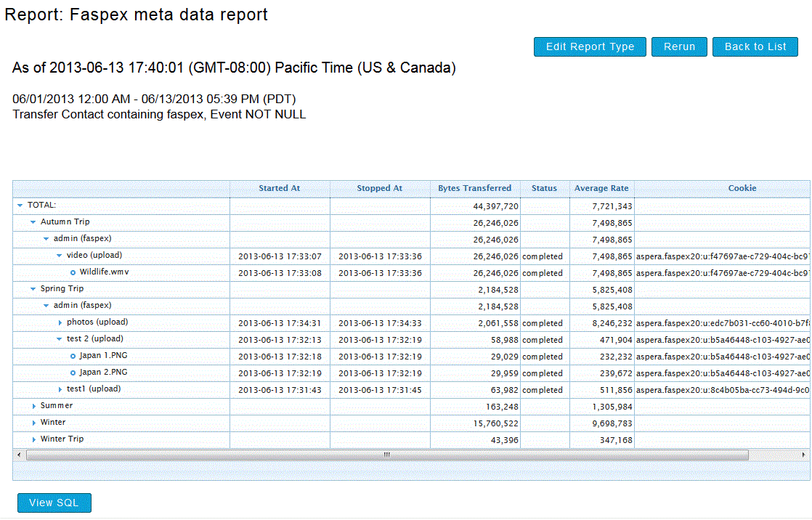Click the horizontal scrollbar right arrow

click(804, 455)
